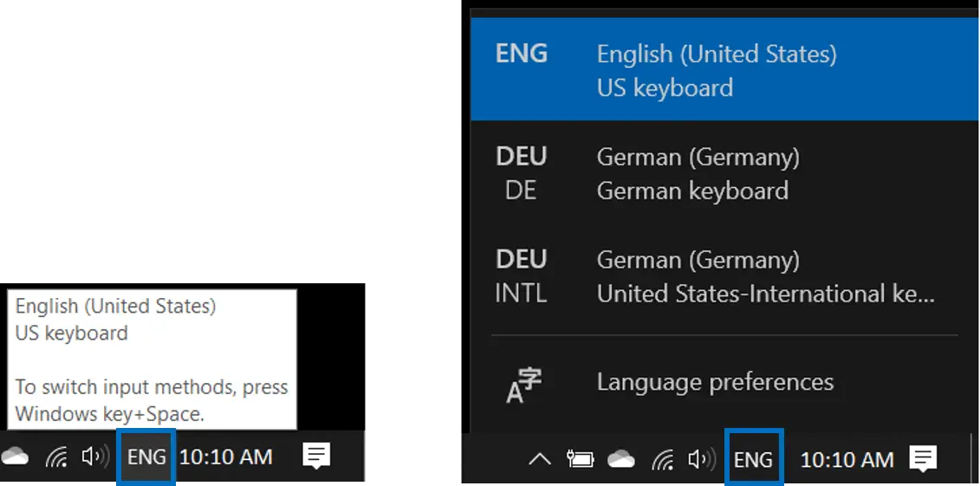Click the ENG language indicator in left taskbar
The width and height of the screenshot is (980, 486).
click(146, 457)
